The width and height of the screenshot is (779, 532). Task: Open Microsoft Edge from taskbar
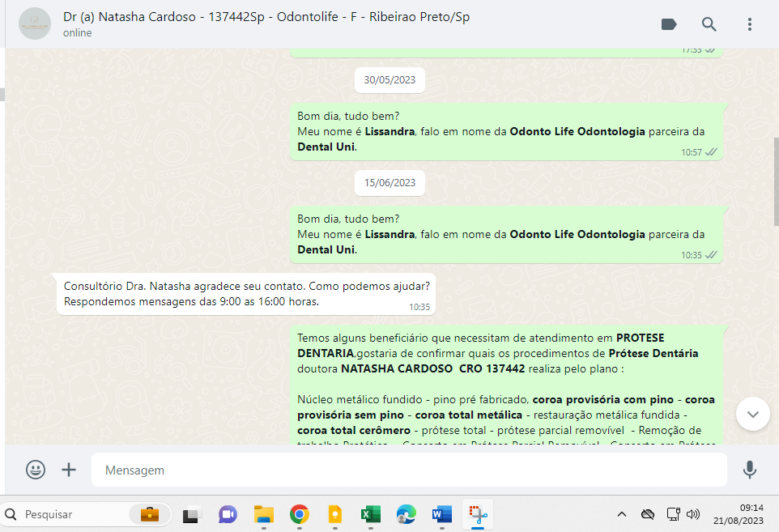[407, 515]
